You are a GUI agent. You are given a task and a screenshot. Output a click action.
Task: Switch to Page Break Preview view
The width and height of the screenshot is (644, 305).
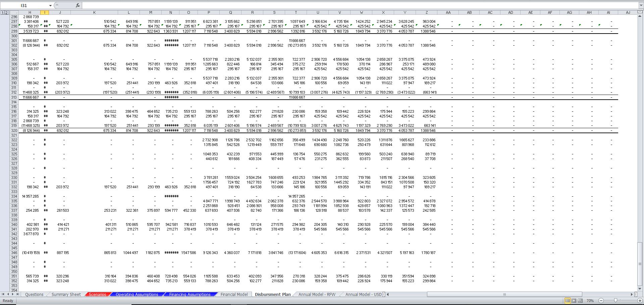tap(580, 301)
